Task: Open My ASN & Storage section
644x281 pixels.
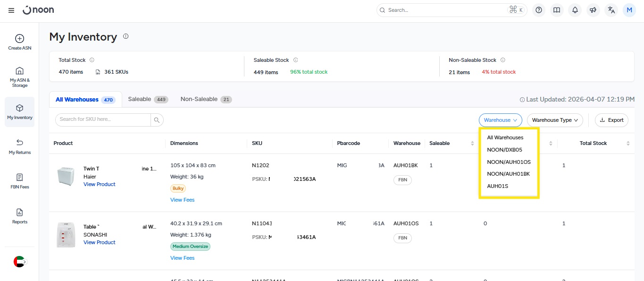Action: [19, 76]
